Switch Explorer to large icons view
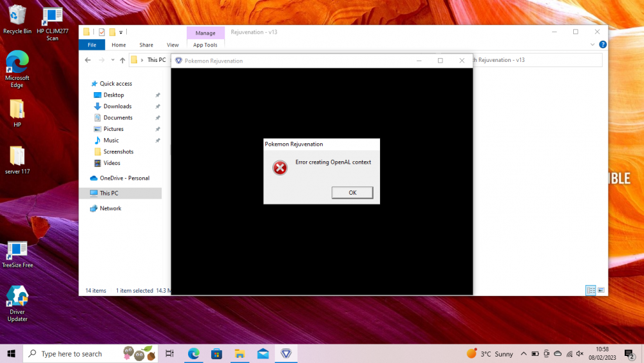 pyautogui.click(x=601, y=290)
